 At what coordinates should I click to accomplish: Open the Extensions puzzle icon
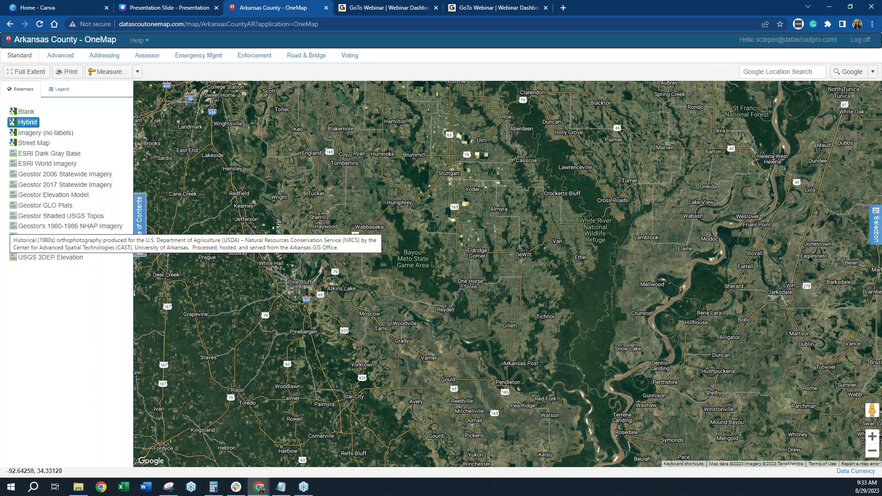point(827,24)
